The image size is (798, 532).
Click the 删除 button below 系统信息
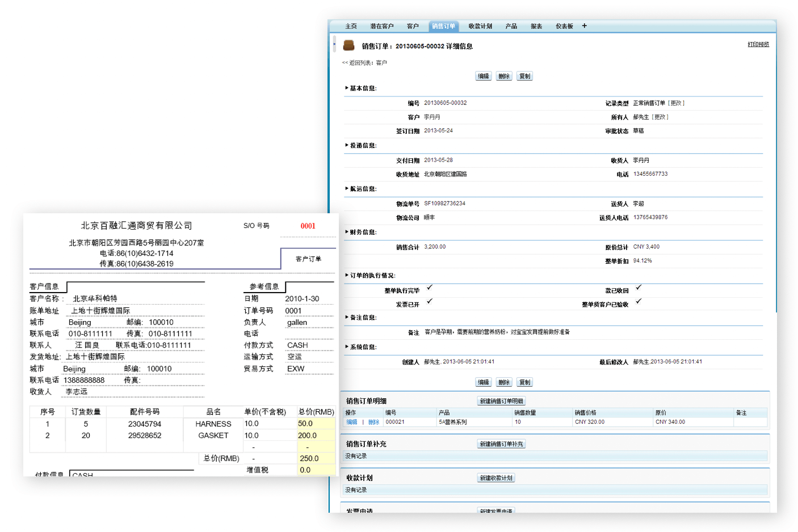tap(504, 382)
